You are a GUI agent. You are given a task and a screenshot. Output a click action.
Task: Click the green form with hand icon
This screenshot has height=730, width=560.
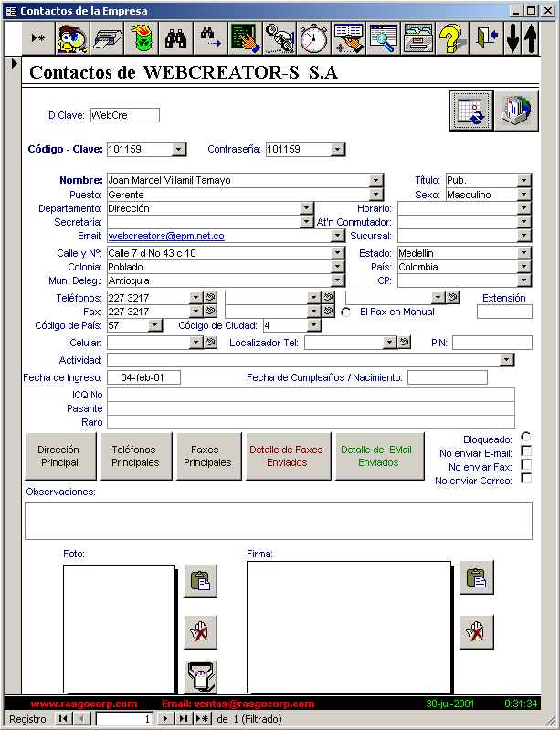[245, 38]
